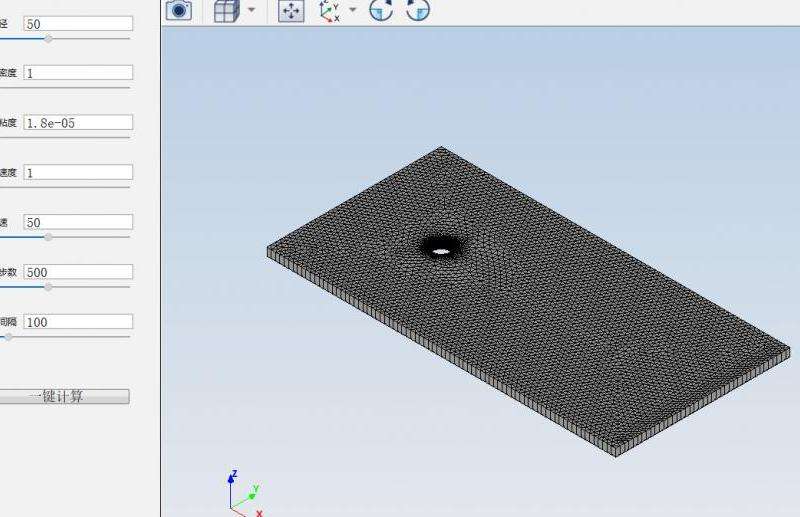Click the 间隔 field showing 100
800x517 pixels.
tap(78, 322)
